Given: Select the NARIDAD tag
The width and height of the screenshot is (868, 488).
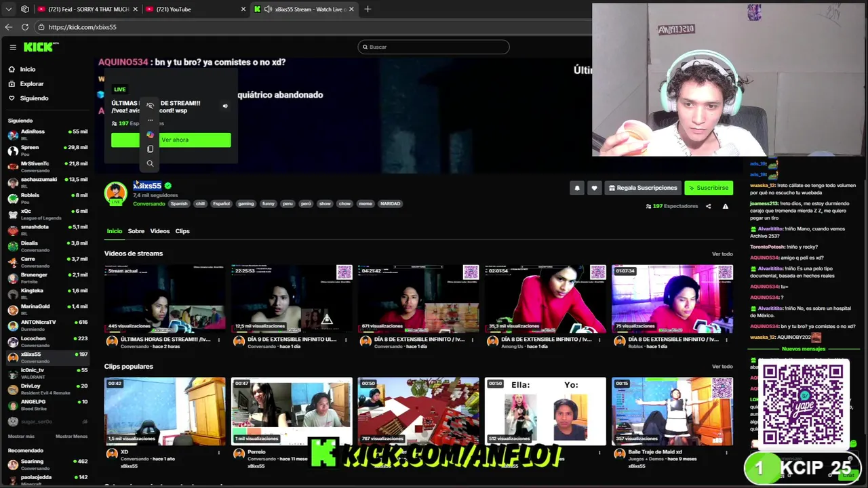Looking at the screenshot, I should click(390, 203).
